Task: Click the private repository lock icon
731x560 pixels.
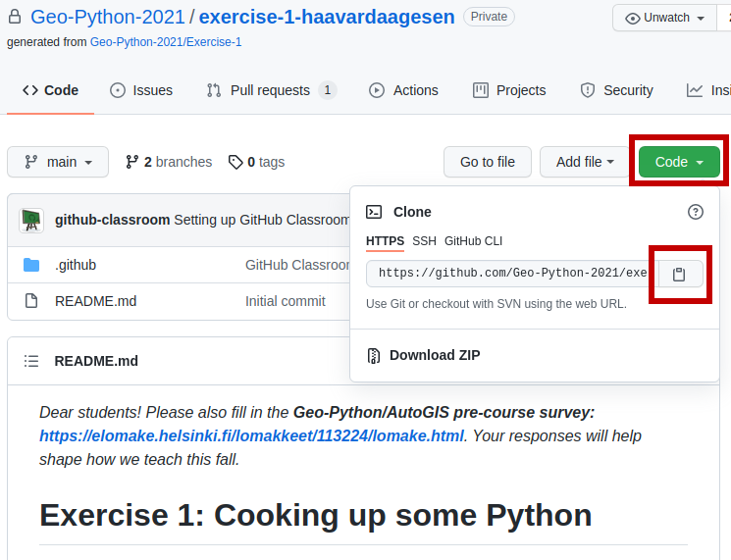Action: click(15, 17)
